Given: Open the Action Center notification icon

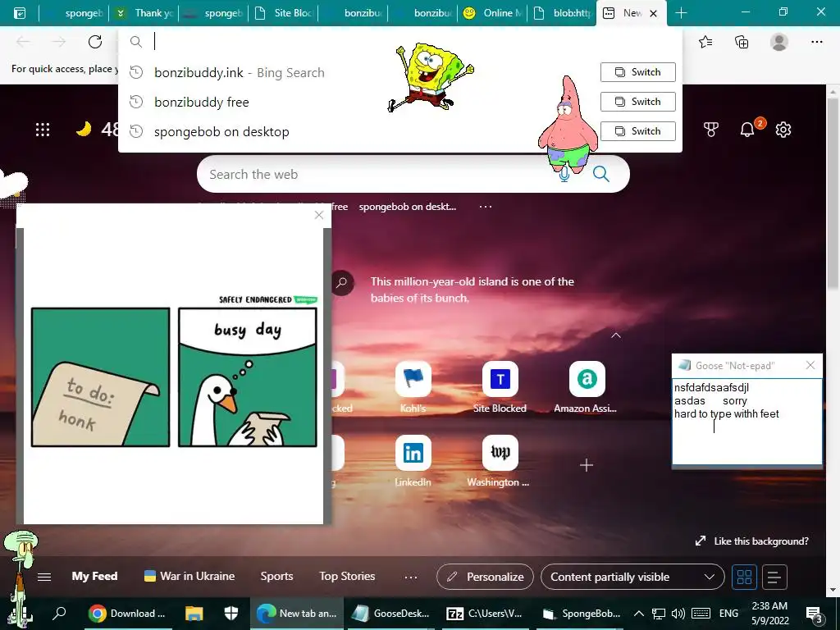Looking at the screenshot, I should [x=815, y=614].
